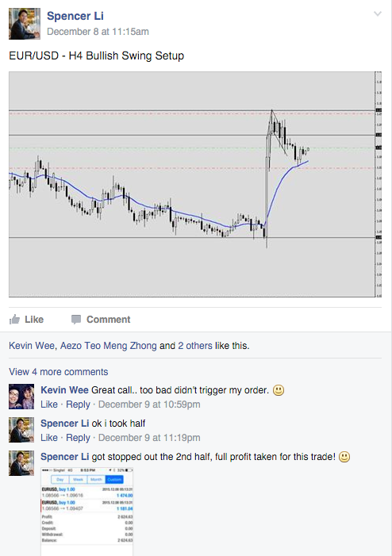Viewport: 392px width, 556px height.
Task: Reply to Spencer Li's 'ok i took half' comment
Action: pyautogui.click(x=78, y=438)
